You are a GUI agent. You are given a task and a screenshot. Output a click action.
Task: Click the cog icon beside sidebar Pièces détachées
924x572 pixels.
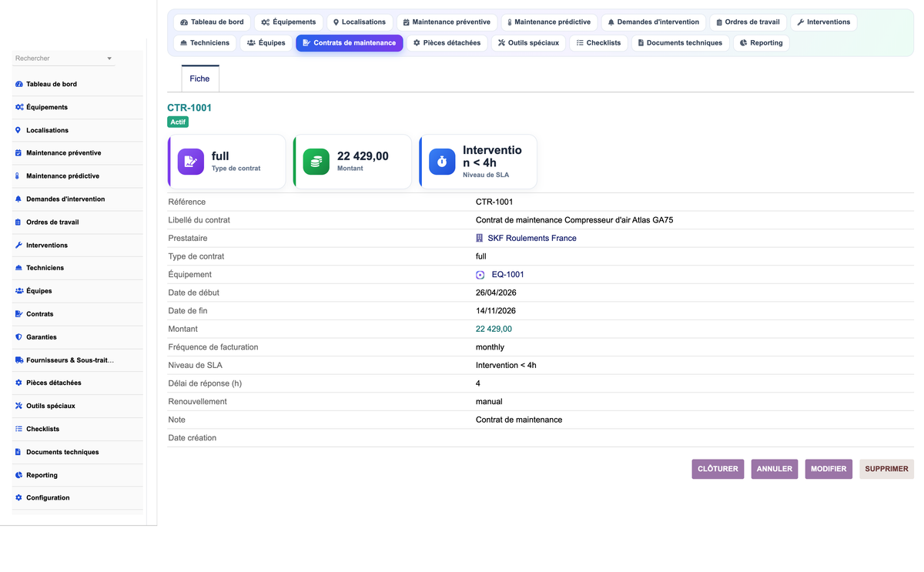click(18, 383)
